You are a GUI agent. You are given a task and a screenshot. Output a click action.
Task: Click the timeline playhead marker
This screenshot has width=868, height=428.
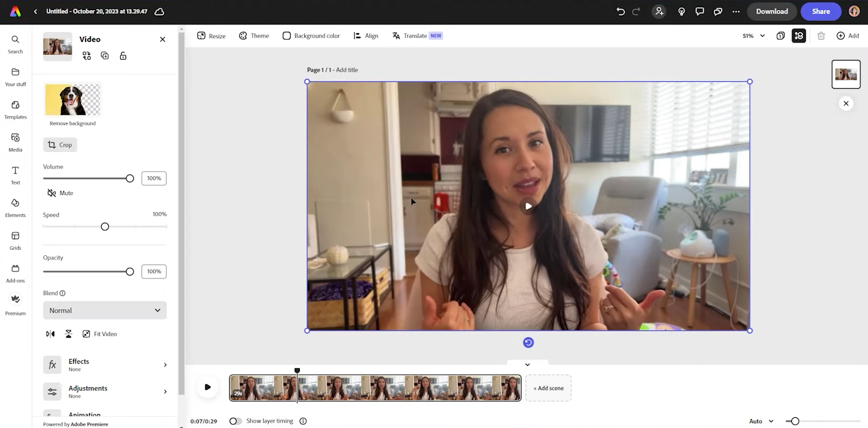pos(297,371)
